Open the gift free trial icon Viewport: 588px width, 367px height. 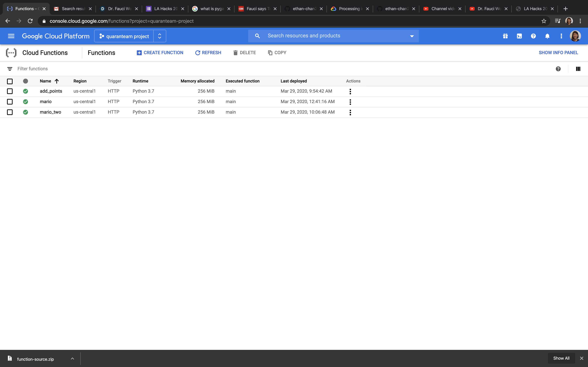tap(505, 36)
